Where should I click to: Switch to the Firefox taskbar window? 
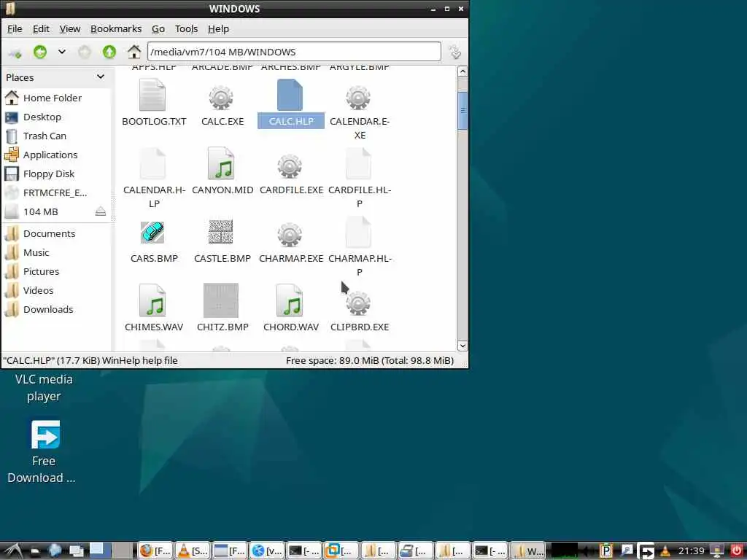pyautogui.click(x=155, y=551)
